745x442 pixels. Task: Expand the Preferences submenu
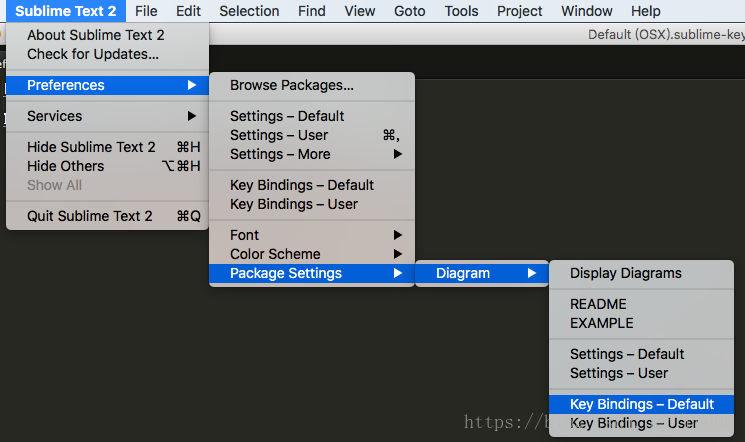(x=107, y=85)
